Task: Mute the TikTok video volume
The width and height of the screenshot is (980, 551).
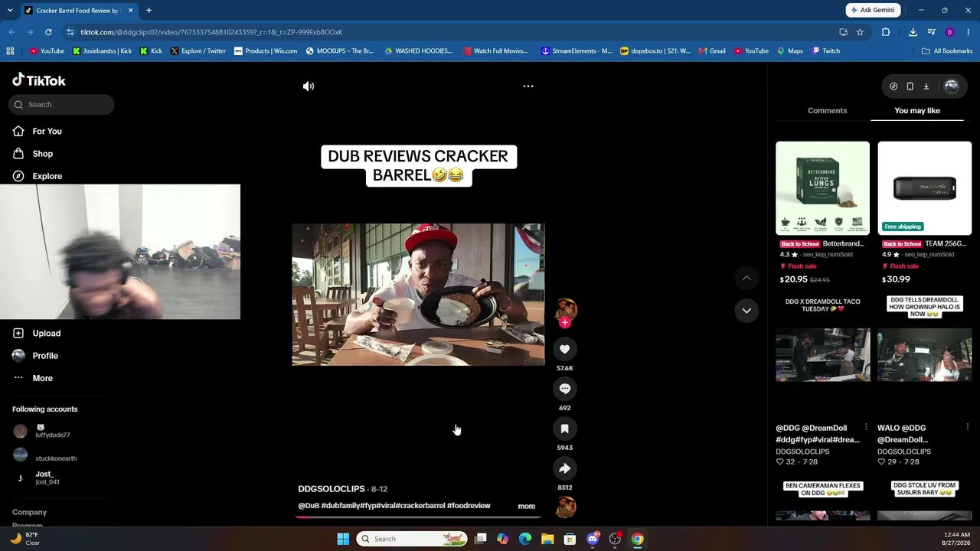Action: coord(309,86)
